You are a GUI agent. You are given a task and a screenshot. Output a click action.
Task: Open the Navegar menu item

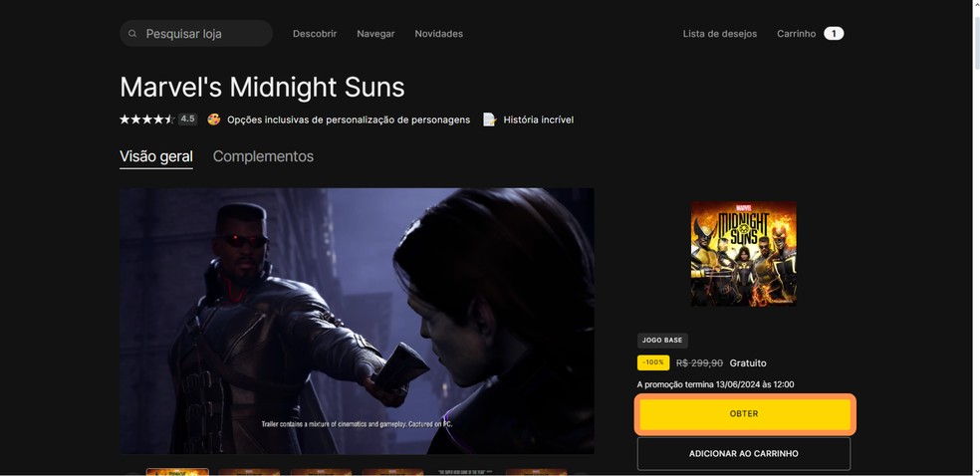pyautogui.click(x=375, y=34)
